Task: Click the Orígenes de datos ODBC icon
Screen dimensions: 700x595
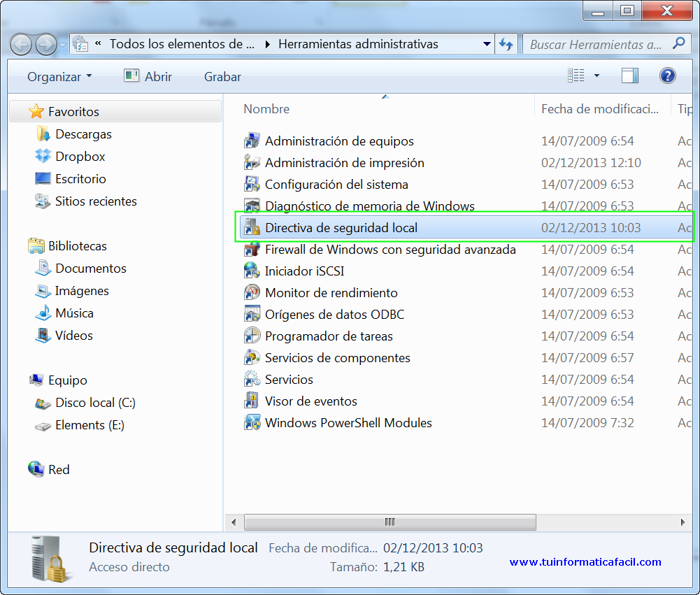Action: [252, 314]
